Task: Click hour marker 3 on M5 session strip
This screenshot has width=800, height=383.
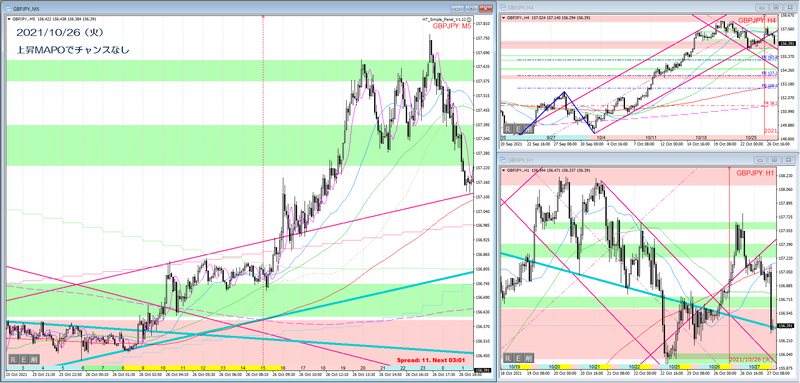Action: click(x=23, y=368)
